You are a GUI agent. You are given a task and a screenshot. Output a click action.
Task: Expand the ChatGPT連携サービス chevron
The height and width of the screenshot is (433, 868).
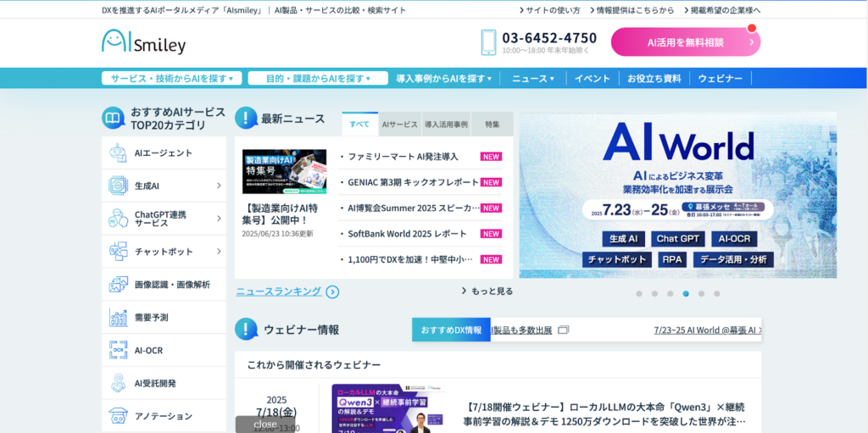click(x=219, y=219)
